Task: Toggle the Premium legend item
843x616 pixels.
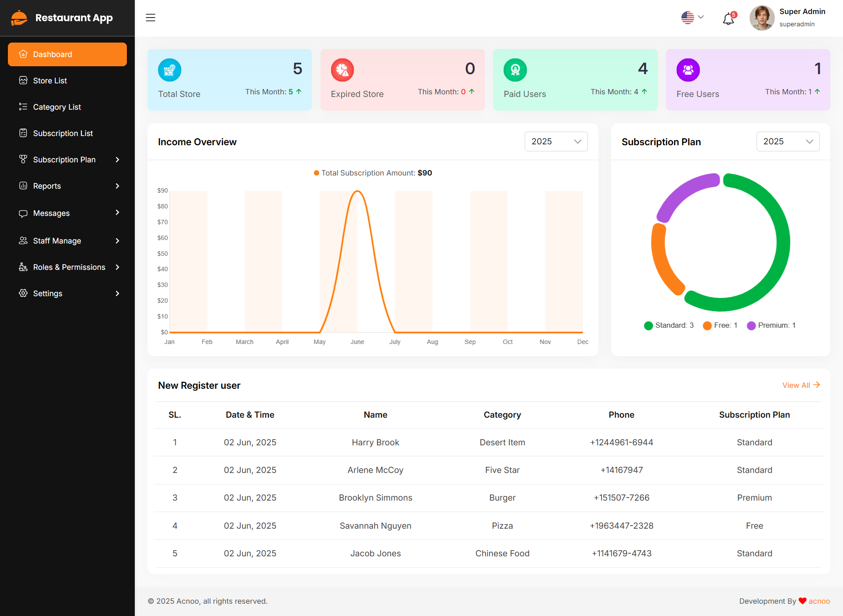Action: (771, 326)
